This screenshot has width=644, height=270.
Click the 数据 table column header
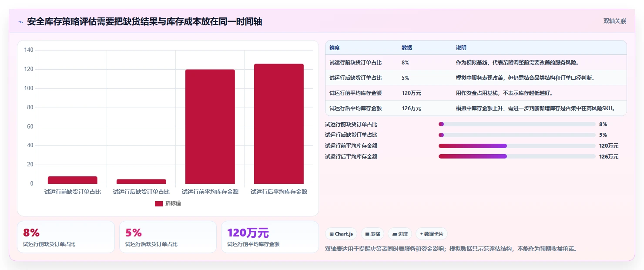407,47
